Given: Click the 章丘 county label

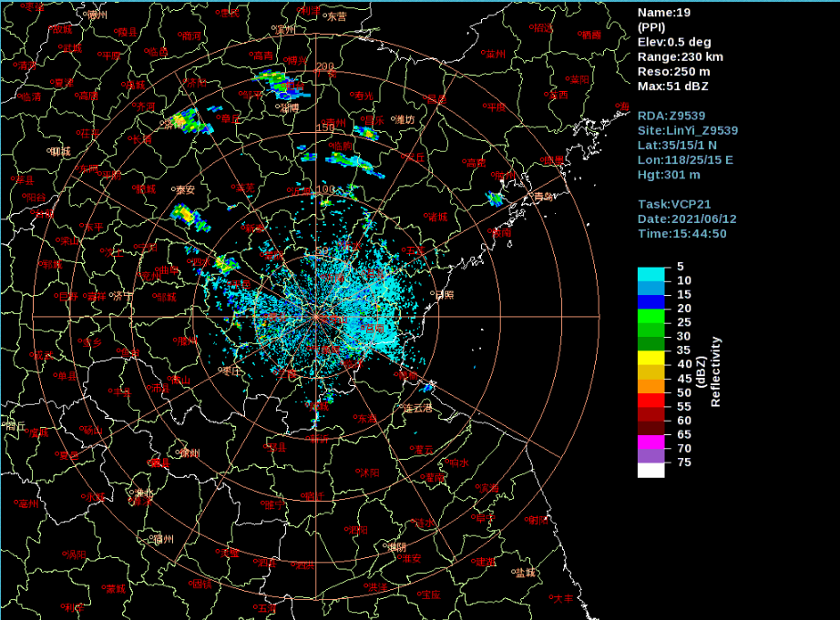Looking at the screenshot, I should [230, 118].
